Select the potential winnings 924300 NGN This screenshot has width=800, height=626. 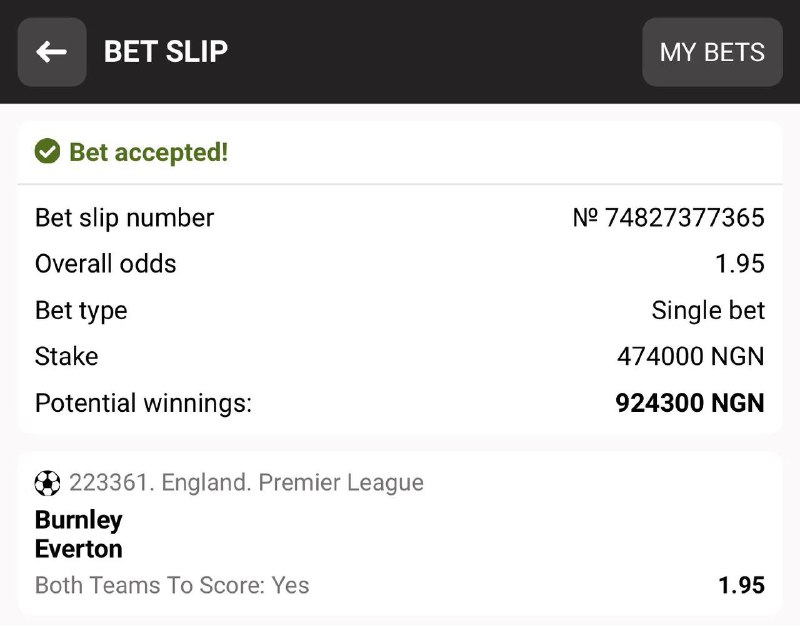click(x=690, y=403)
